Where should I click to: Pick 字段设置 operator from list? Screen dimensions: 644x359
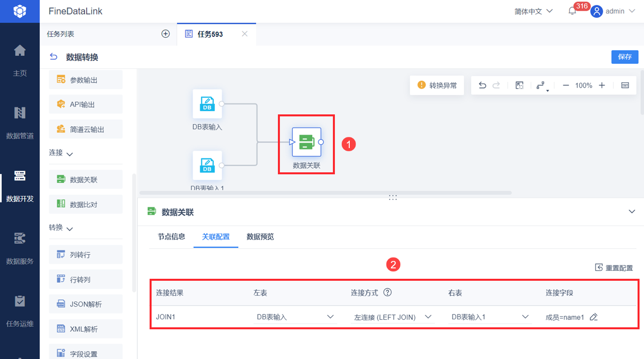click(x=86, y=352)
